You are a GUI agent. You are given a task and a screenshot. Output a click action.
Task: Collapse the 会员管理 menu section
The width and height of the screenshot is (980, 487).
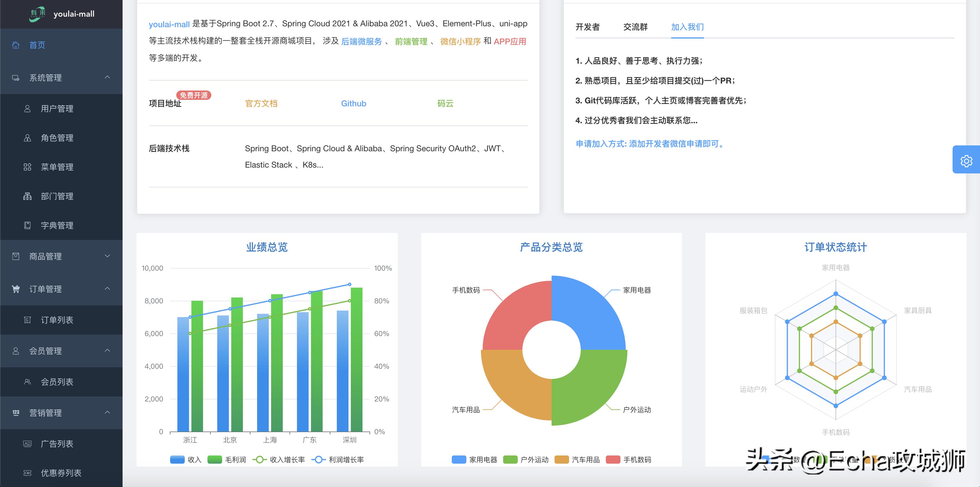pyautogui.click(x=107, y=351)
